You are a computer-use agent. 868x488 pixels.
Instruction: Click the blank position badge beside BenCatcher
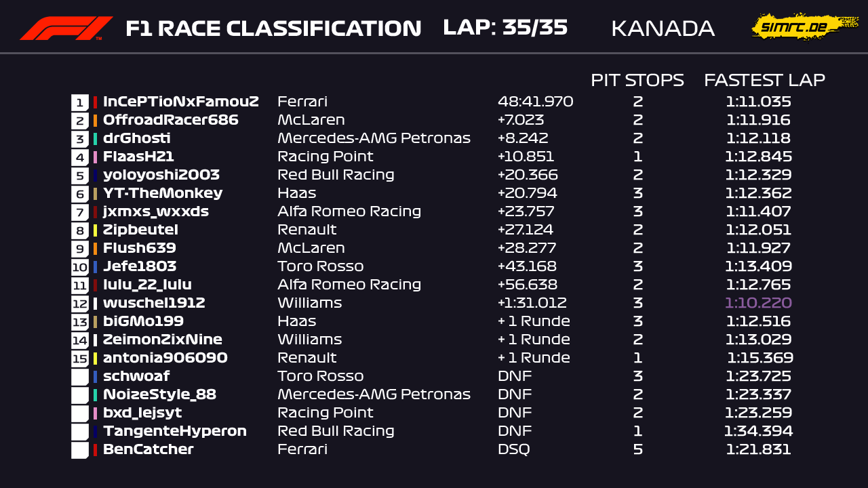tap(80, 450)
